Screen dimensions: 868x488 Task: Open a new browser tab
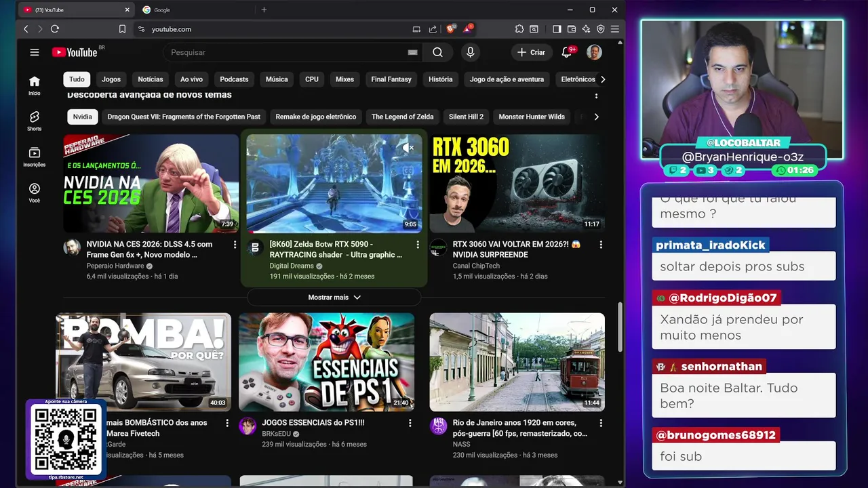pos(264,9)
